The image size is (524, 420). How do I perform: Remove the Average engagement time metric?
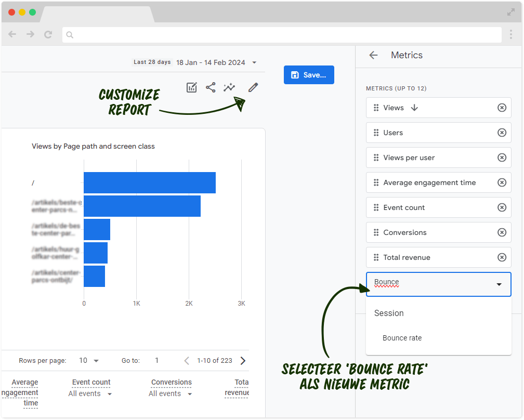click(502, 182)
